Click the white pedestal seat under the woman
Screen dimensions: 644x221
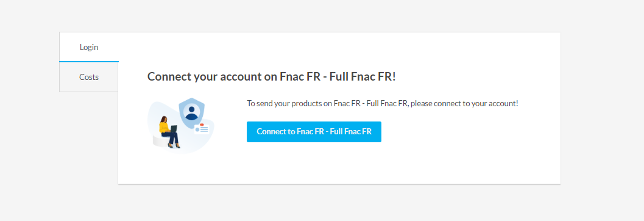point(160,142)
